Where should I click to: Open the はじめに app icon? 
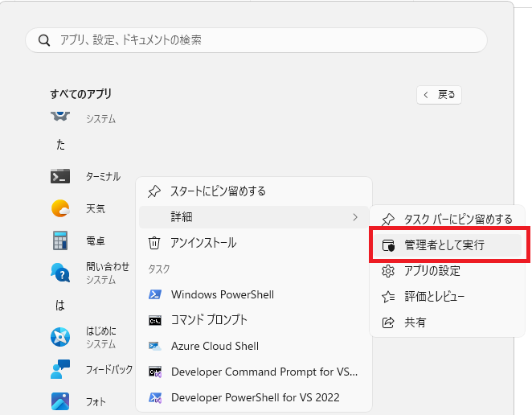pos(60,337)
